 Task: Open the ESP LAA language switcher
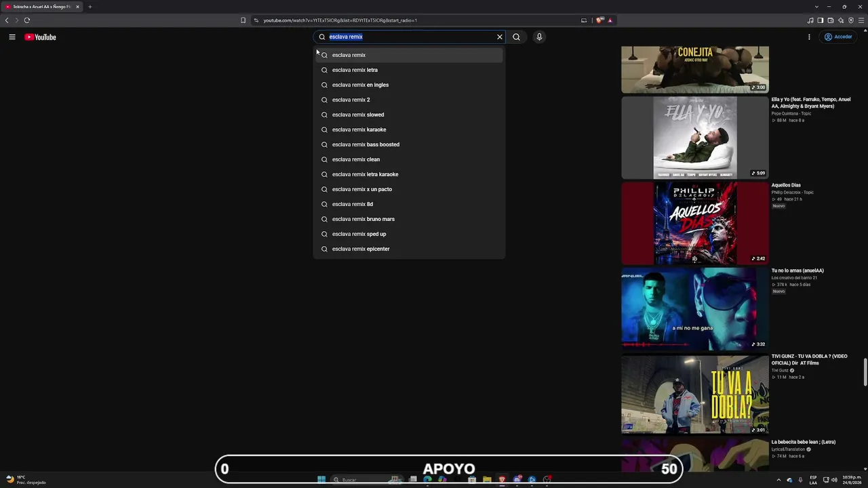click(813, 480)
